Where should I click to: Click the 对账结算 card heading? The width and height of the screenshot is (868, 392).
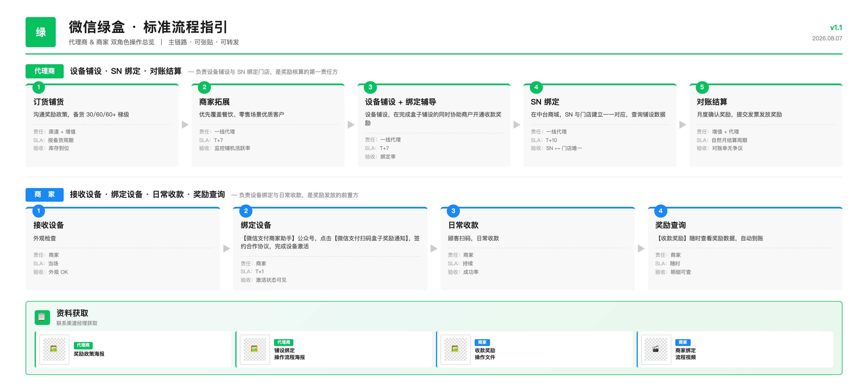pyautogui.click(x=712, y=102)
